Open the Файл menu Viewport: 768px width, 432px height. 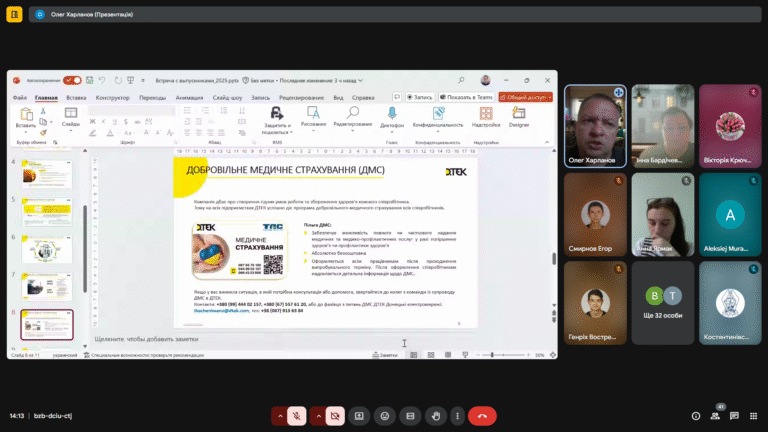pos(20,97)
